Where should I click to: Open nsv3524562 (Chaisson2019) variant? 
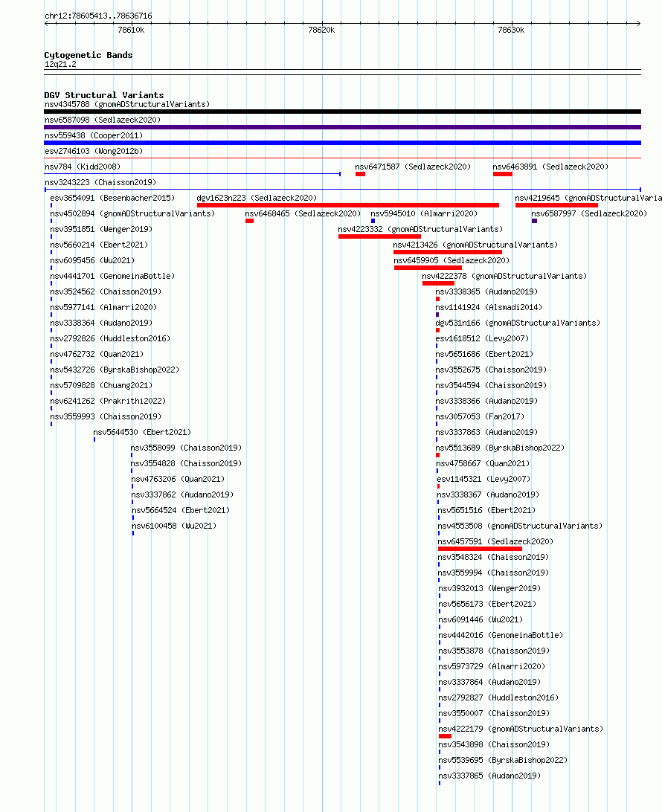[x=106, y=291]
